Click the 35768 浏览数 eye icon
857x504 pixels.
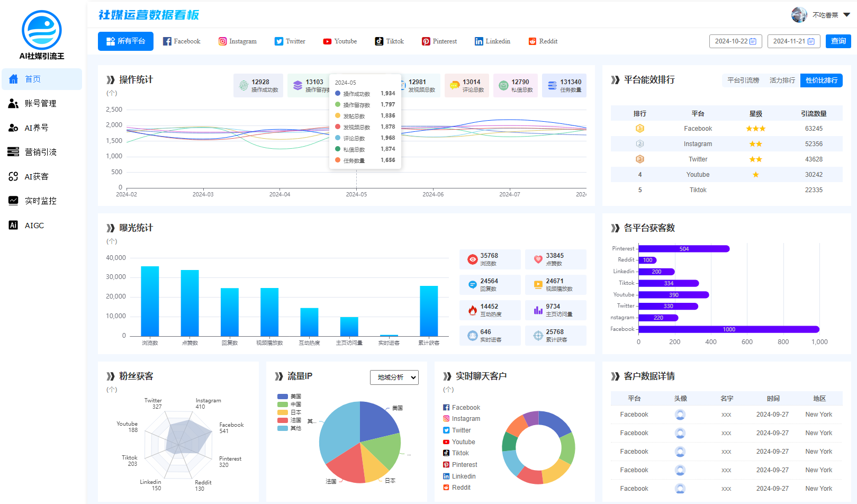(473, 259)
